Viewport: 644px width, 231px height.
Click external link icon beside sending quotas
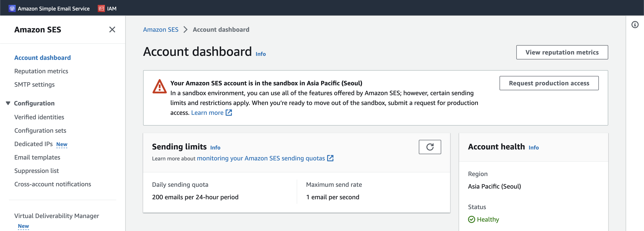click(x=330, y=158)
